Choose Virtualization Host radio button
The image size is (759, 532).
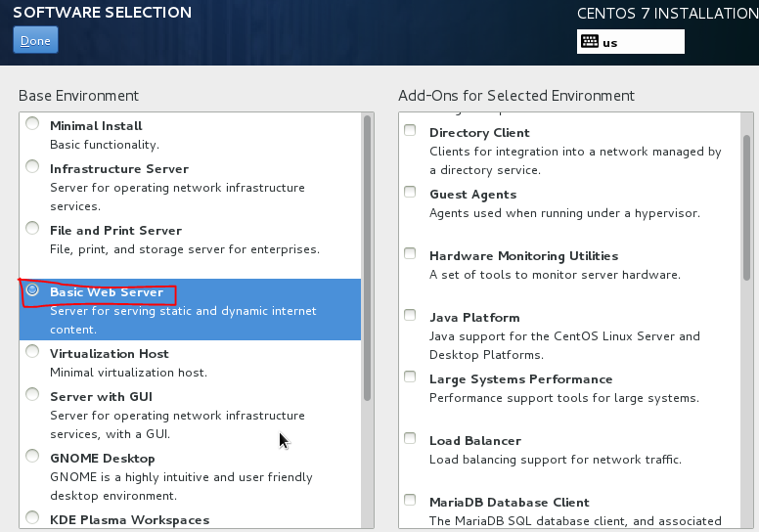32,351
